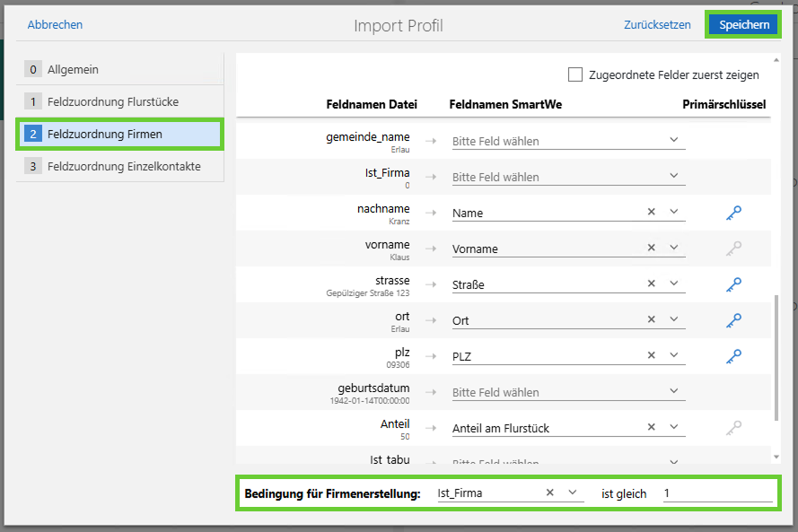Select the key icon next to PLZ
The image size is (798, 532).
[735, 355]
